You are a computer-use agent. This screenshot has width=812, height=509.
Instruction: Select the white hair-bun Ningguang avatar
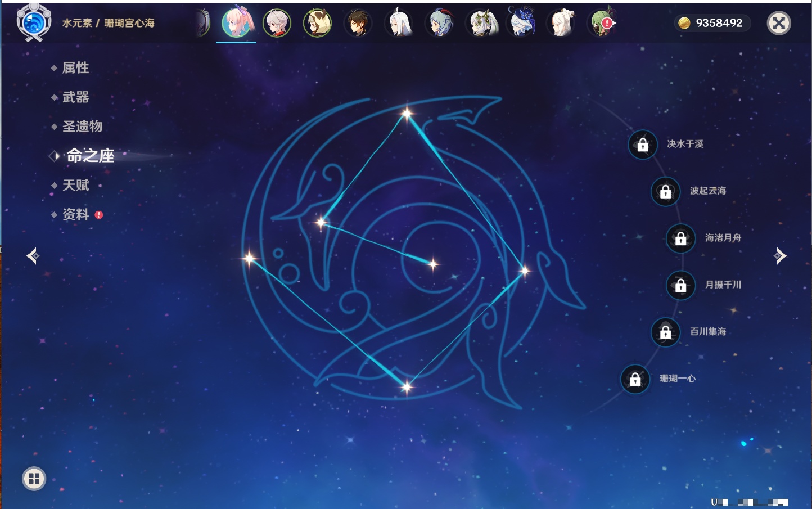coord(561,23)
